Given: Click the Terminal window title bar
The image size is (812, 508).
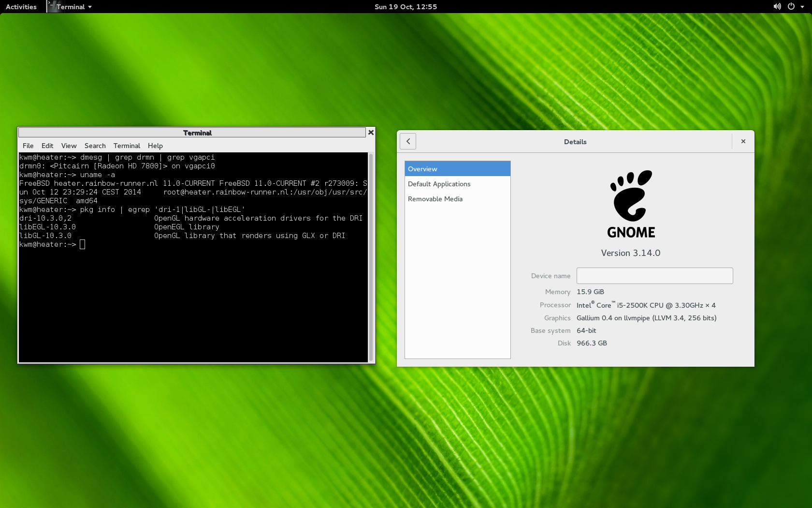Looking at the screenshot, I should coord(192,133).
